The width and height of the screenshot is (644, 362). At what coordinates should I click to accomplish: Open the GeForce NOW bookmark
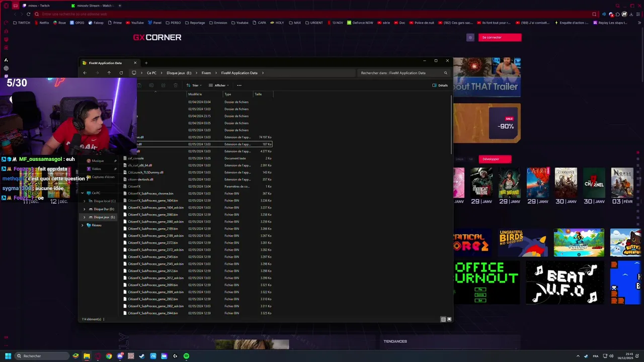(360, 23)
